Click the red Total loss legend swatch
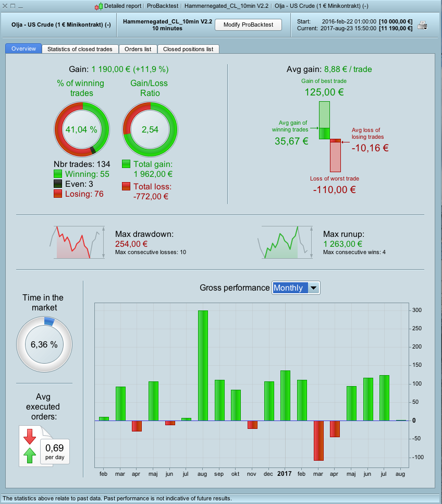 [126, 186]
